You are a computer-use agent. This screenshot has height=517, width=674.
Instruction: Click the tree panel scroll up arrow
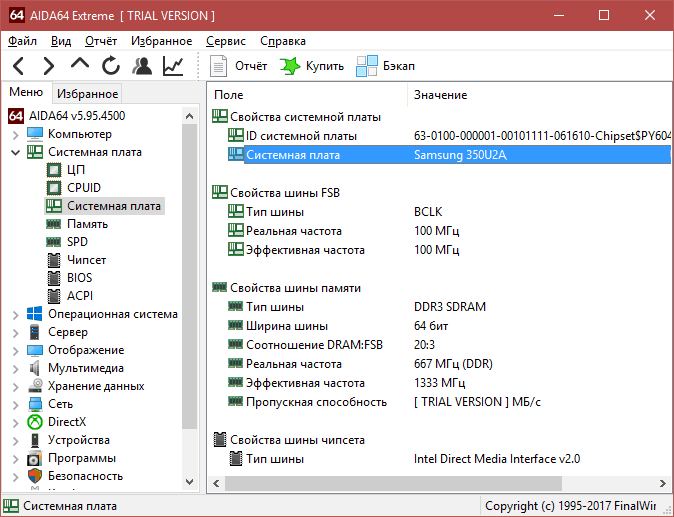coord(190,116)
